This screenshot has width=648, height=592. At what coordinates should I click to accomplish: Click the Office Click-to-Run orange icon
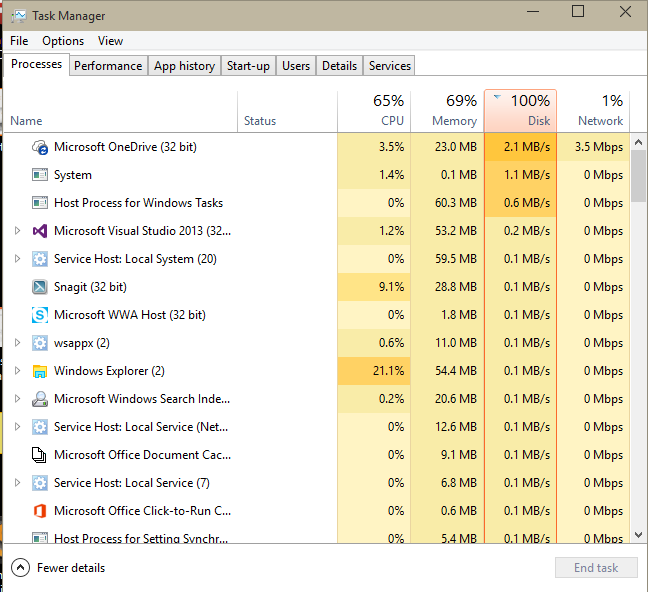click(x=40, y=511)
